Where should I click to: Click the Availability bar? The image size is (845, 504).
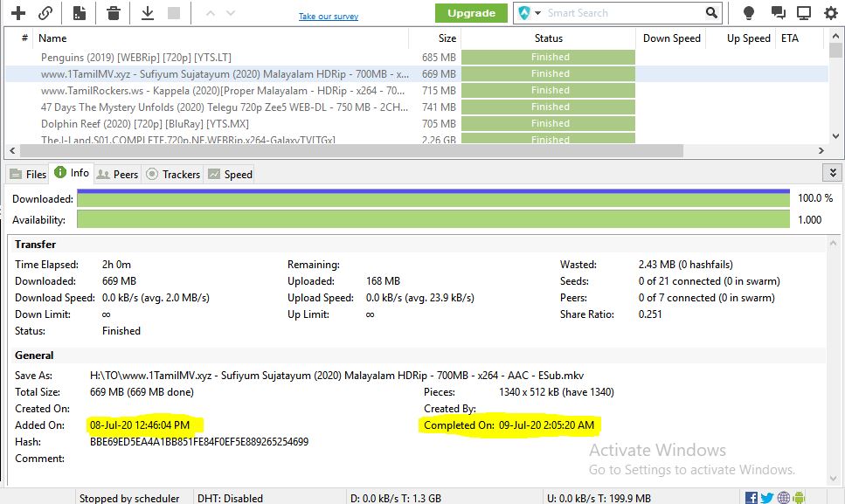pos(433,219)
